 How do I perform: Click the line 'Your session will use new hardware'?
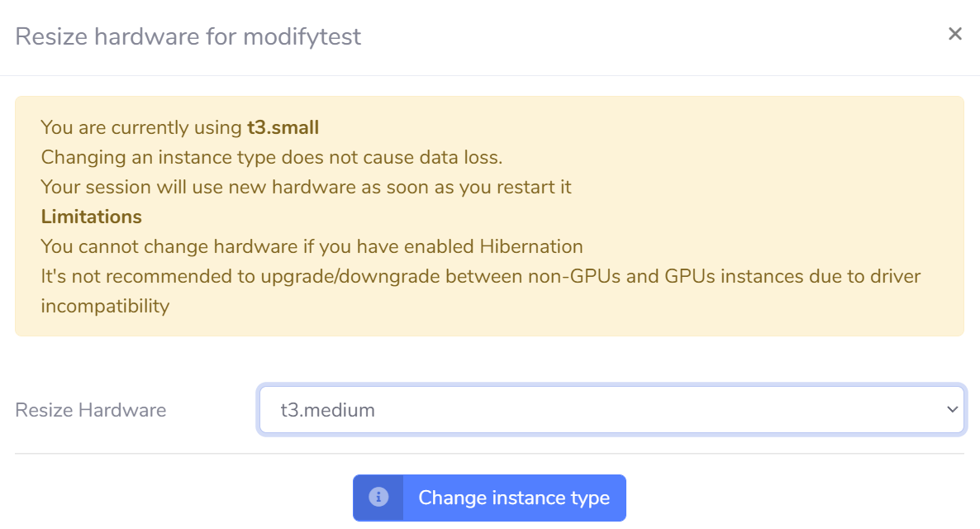[x=306, y=187]
